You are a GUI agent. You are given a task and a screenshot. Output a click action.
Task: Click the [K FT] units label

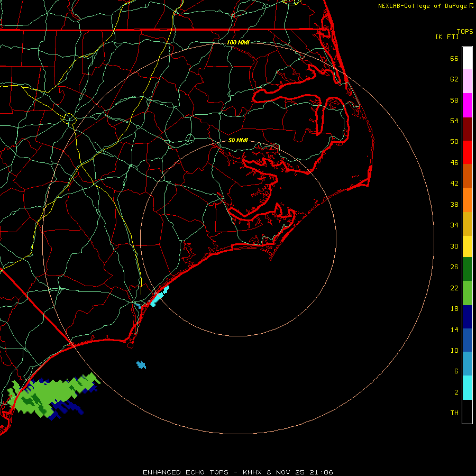click(447, 36)
